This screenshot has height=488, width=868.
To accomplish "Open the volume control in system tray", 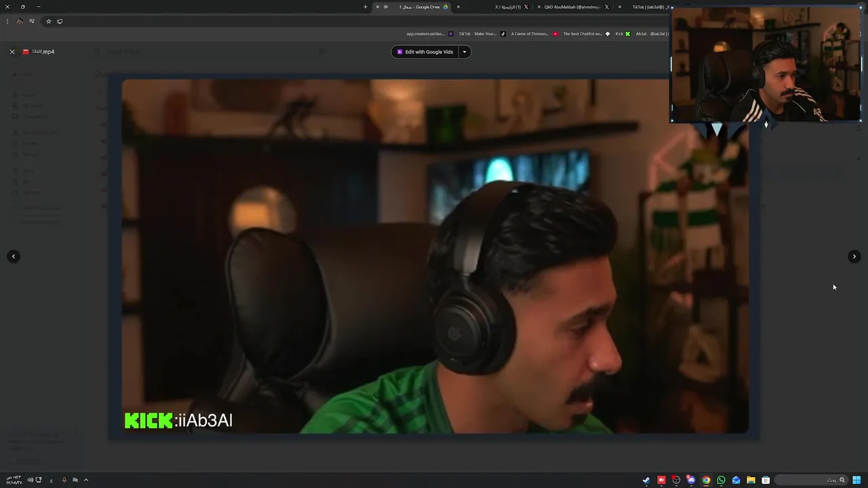I will click(x=29, y=480).
